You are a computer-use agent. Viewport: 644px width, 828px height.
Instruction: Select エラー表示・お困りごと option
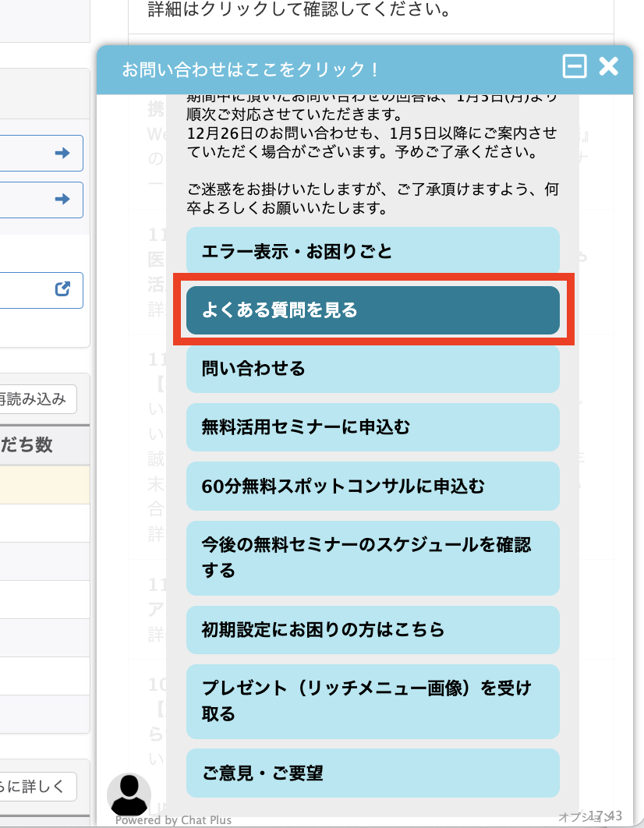coord(373,251)
